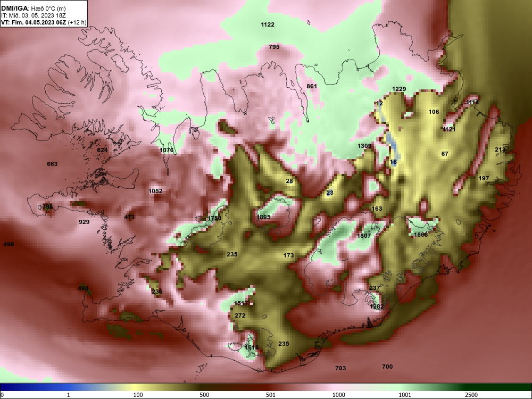The height and width of the screenshot is (399, 532).
Task: Select the map value 197
Action: tap(484, 178)
